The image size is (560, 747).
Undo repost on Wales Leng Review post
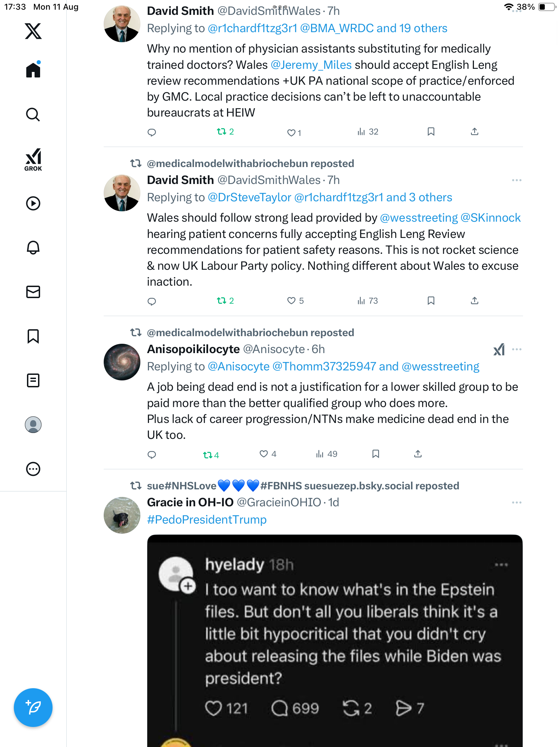222,301
